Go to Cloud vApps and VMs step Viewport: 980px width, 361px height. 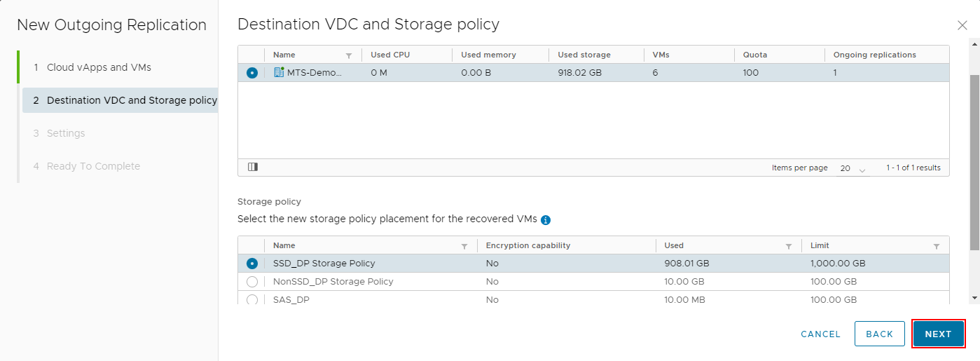(x=99, y=67)
